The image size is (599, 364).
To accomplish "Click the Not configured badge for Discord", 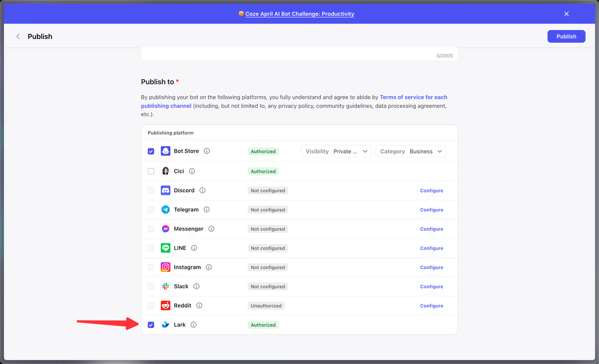I will click(x=268, y=190).
